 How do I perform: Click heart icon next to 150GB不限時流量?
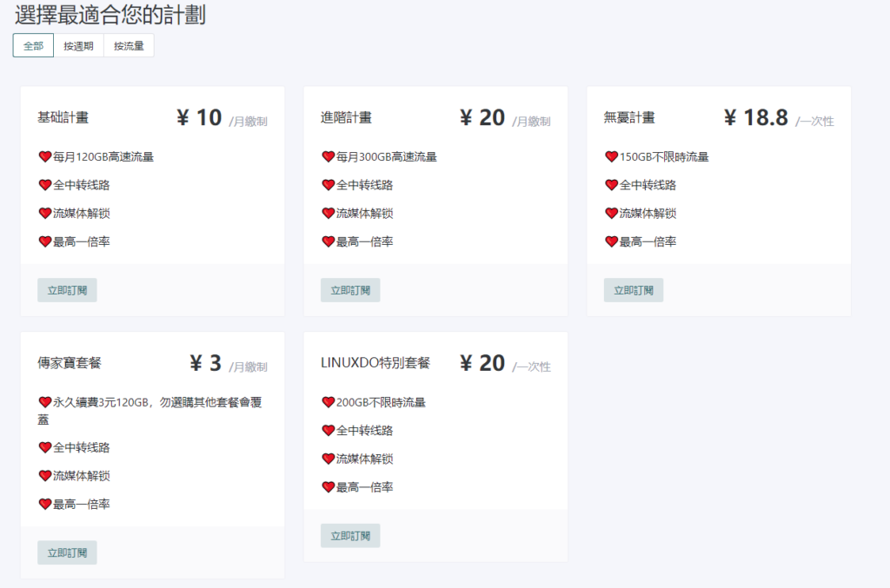point(612,157)
